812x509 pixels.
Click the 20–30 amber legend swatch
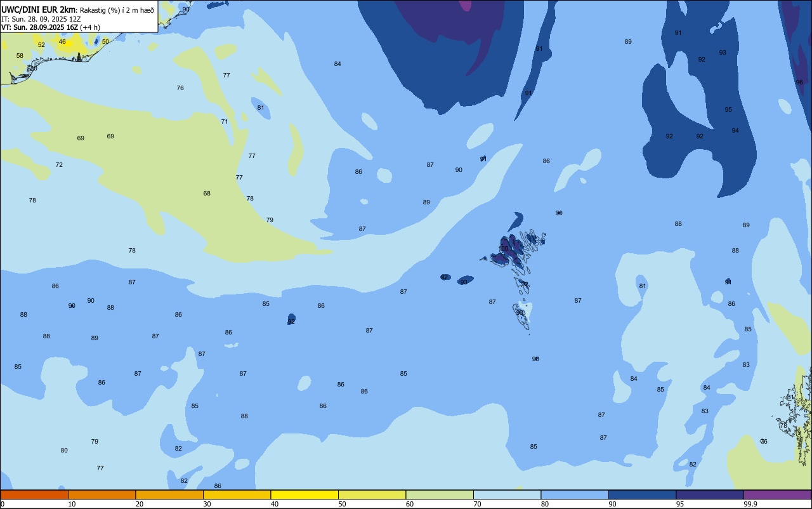(169, 494)
